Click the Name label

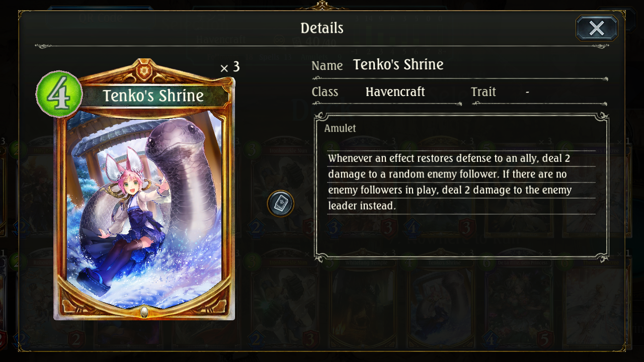(327, 66)
